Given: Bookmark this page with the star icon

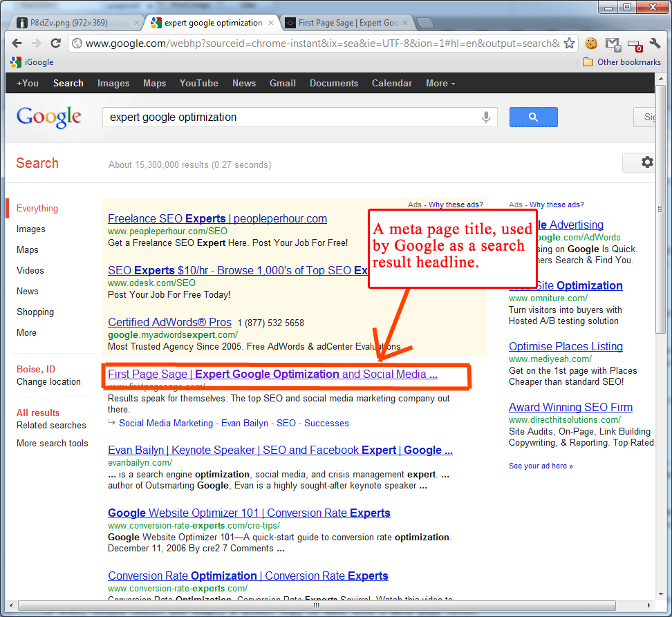Looking at the screenshot, I should 569,44.
